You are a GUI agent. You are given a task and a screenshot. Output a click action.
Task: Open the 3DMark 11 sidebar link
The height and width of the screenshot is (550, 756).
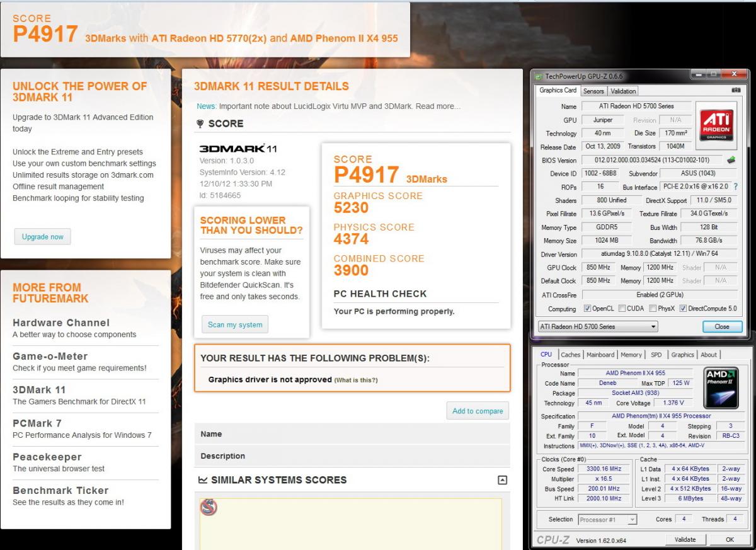[x=39, y=389]
